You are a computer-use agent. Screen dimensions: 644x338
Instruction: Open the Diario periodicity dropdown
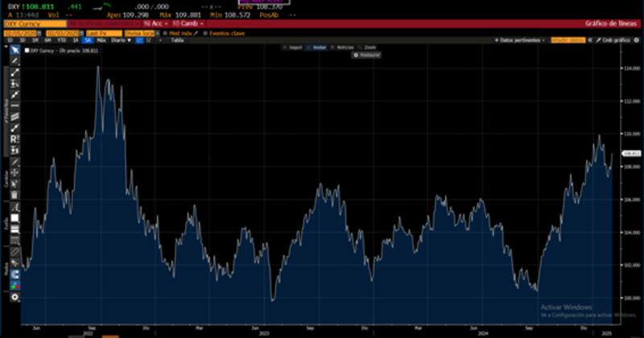[118, 39]
